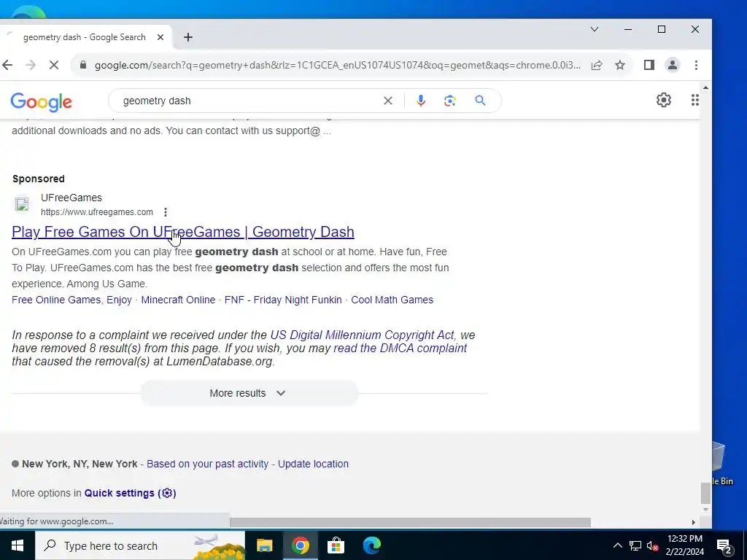
Task: Share this page via address bar icon
Action: tap(597, 65)
